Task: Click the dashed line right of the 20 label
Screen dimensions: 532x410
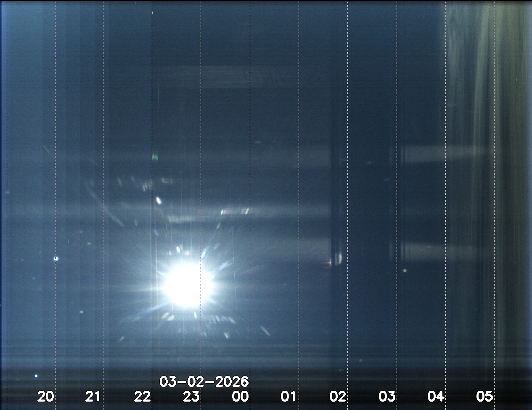Action: tap(55, 210)
